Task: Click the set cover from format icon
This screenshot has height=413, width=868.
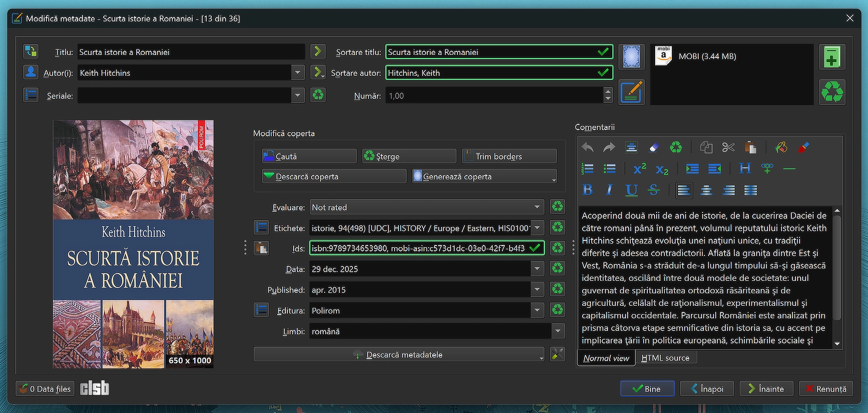Action: coord(631,56)
